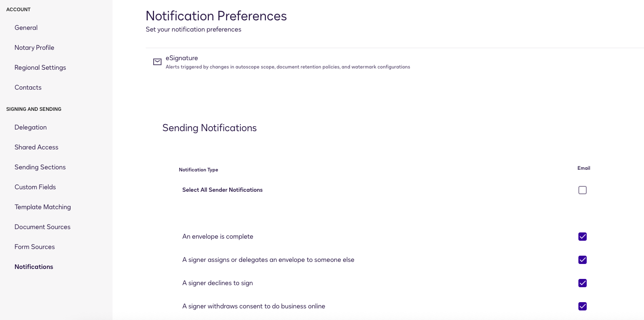The image size is (644, 320).
Task: Click the Sending Notifications heading
Action: point(210,128)
